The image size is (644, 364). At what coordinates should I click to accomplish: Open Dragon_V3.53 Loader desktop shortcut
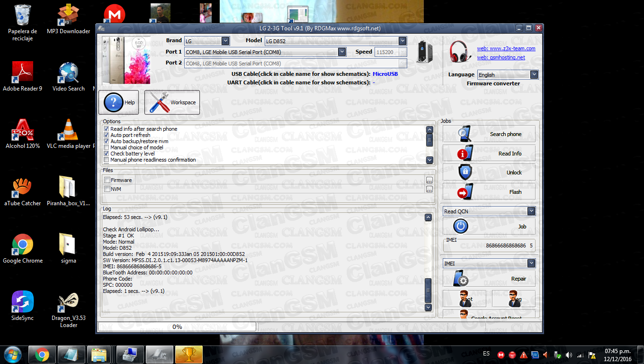(x=68, y=309)
